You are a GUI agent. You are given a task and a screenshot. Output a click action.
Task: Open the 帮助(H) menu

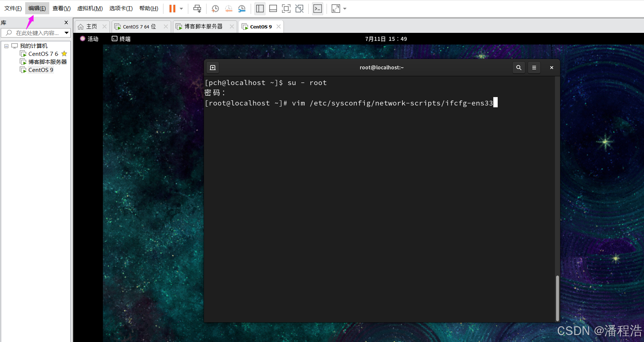click(x=149, y=8)
